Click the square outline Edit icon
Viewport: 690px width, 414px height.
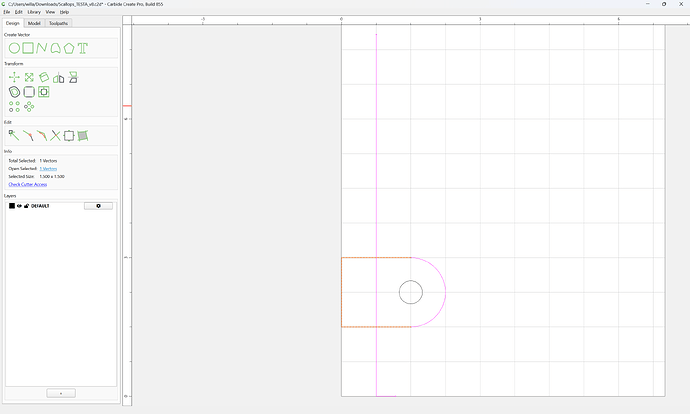69,136
